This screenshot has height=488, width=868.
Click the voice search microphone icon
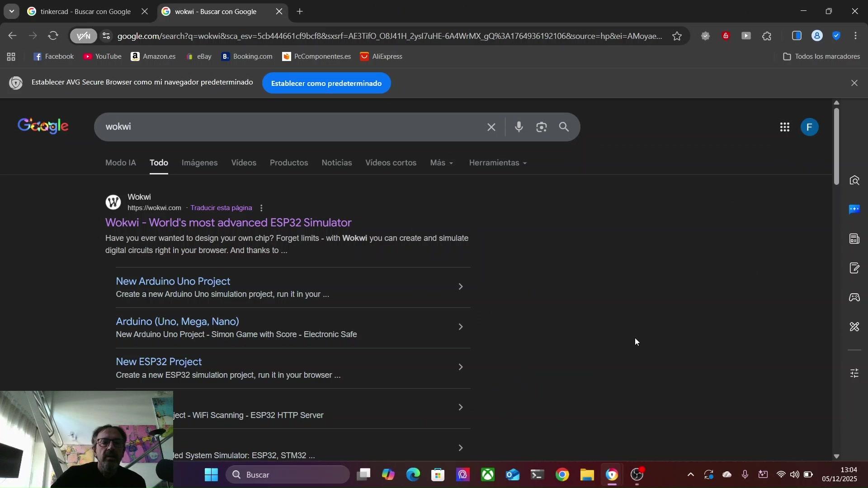point(519,127)
